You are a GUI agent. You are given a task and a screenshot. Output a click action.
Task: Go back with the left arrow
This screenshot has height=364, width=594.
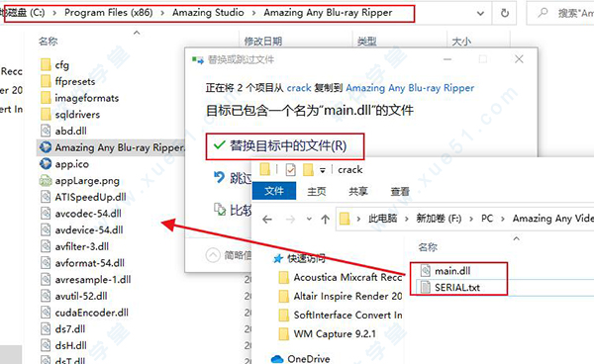[x=267, y=219]
